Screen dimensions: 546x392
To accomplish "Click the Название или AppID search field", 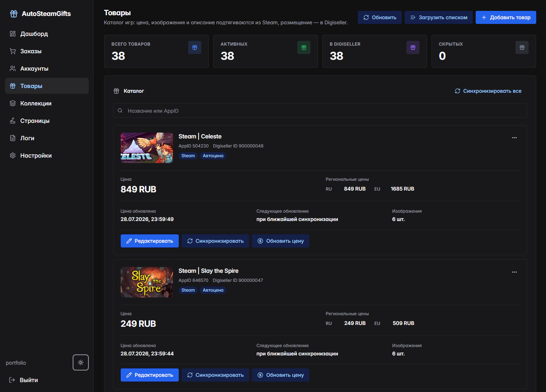I will (320, 110).
